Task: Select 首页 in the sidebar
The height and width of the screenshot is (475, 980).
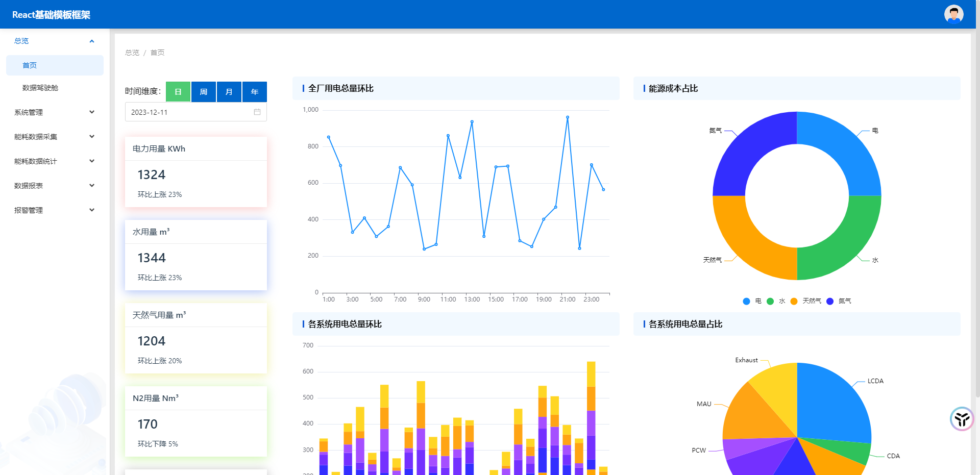Action: (55, 65)
